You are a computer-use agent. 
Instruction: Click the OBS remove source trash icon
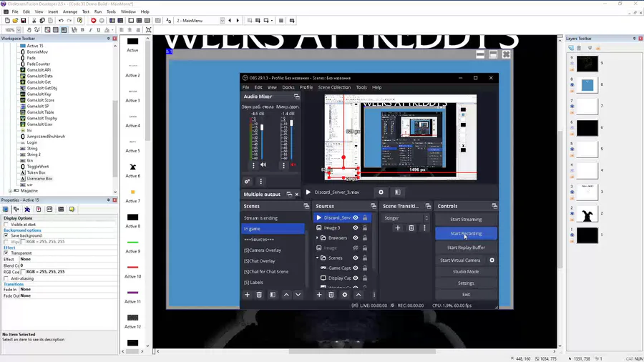coord(331,295)
